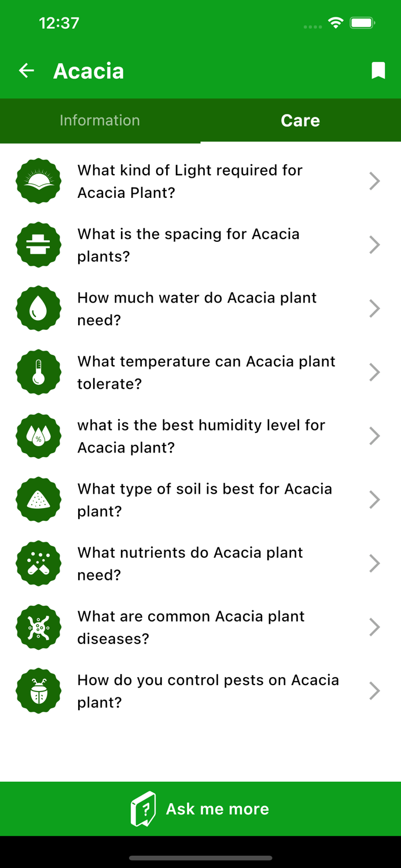Expand the light requirements question

pos(374,181)
